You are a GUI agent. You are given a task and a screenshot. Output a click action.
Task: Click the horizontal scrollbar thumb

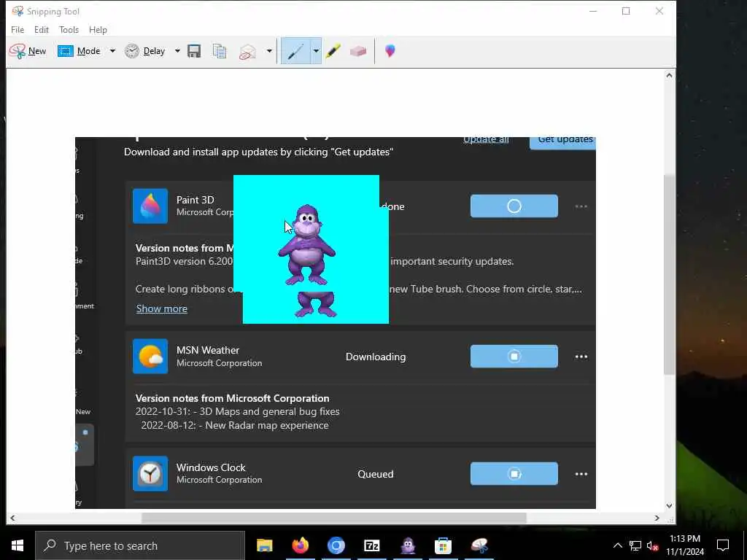[x=334, y=518]
